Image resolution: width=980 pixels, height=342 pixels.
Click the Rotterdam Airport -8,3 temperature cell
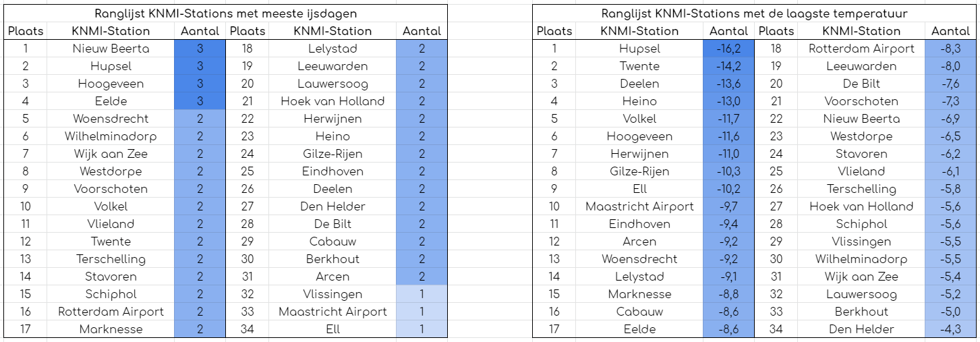coord(951,49)
